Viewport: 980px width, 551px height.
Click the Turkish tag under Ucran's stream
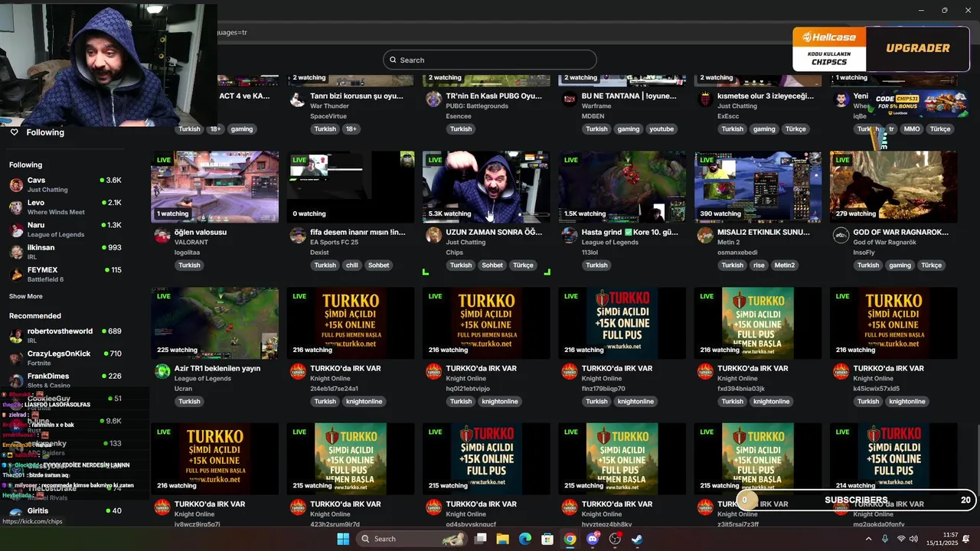189,402
